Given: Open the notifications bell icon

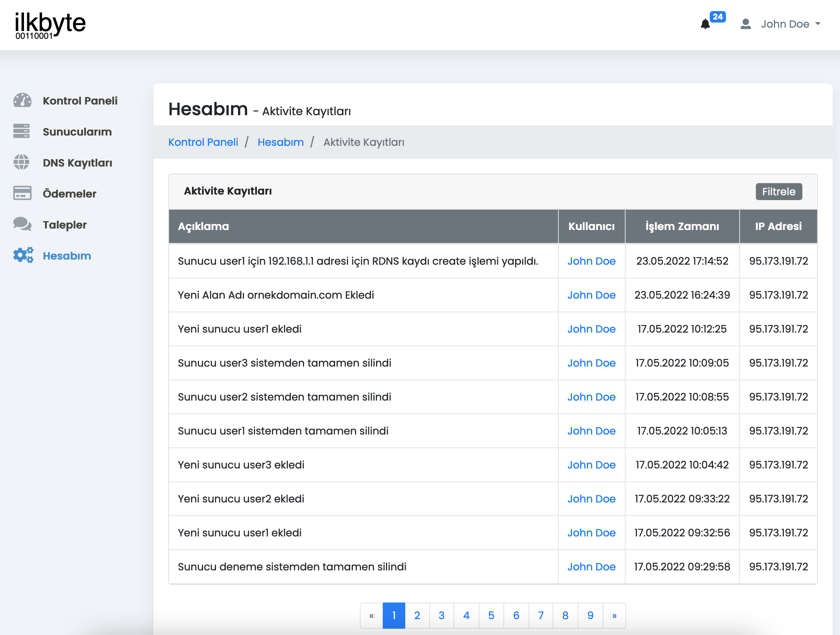Looking at the screenshot, I should click(x=705, y=24).
